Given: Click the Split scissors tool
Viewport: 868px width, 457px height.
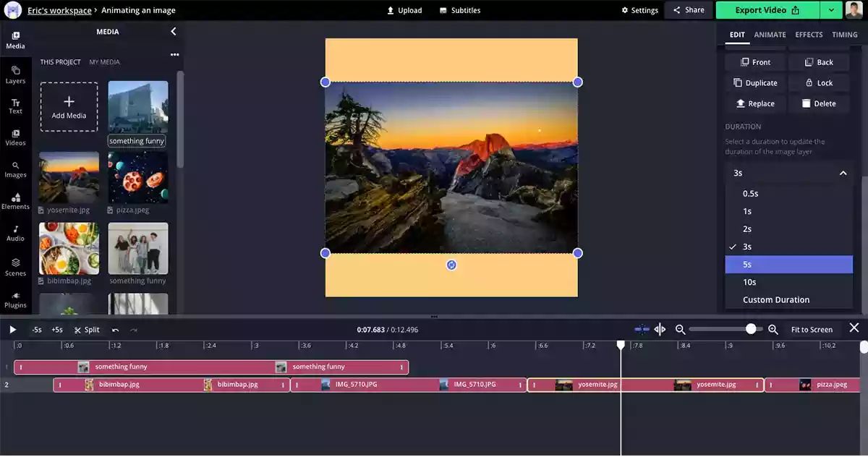Looking at the screenshot, I should click(x=87, y=330).
